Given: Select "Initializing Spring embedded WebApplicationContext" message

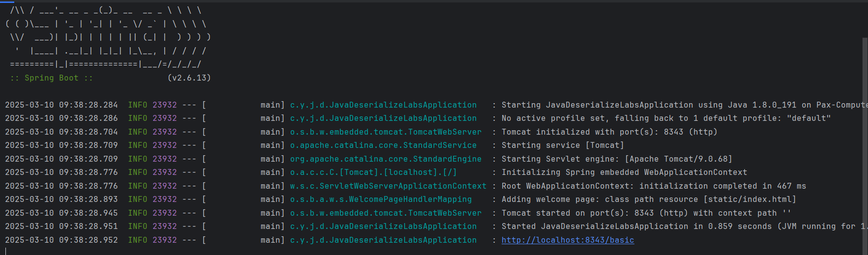Looking at the screenshot, I should pyautogui.click(x=624, y=172).
